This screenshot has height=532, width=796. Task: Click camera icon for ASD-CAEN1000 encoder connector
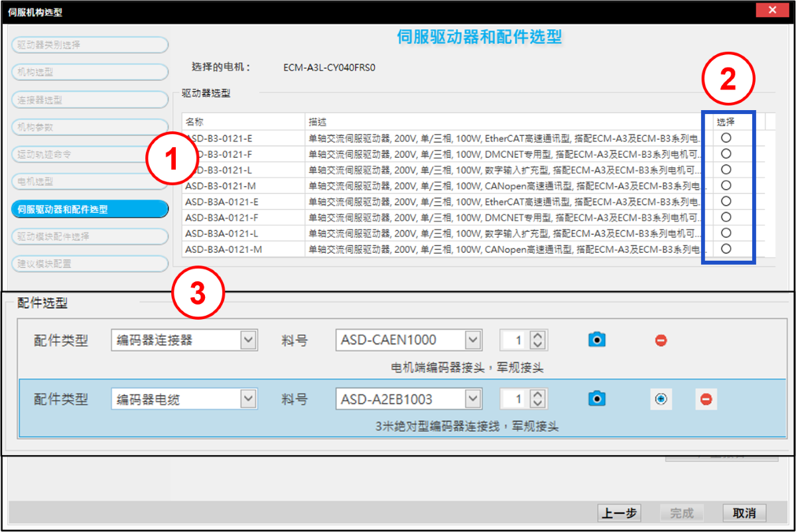click(x=597, y=340)
